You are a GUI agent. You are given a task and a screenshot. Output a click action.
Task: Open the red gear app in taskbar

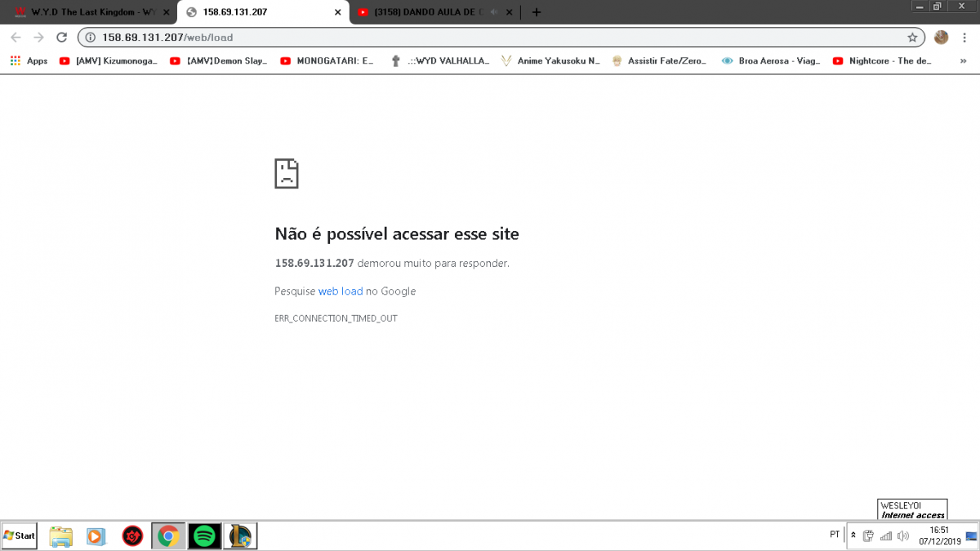coord(133,536)
